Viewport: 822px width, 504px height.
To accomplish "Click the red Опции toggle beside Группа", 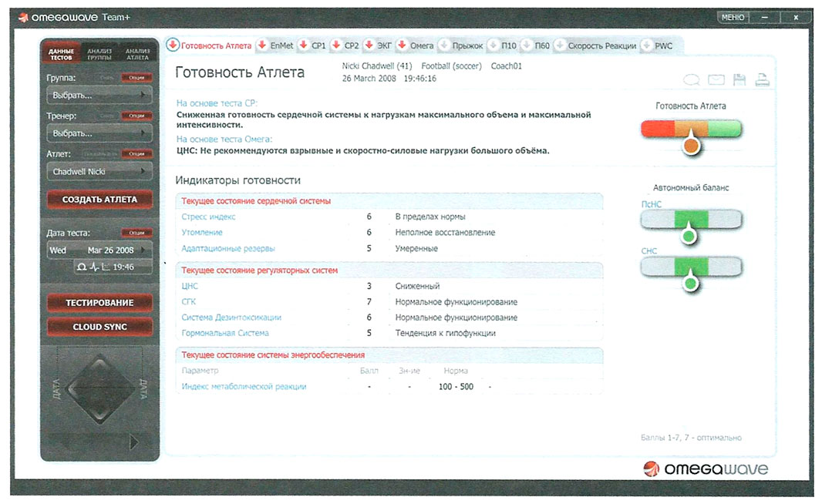I will [136, 78].
